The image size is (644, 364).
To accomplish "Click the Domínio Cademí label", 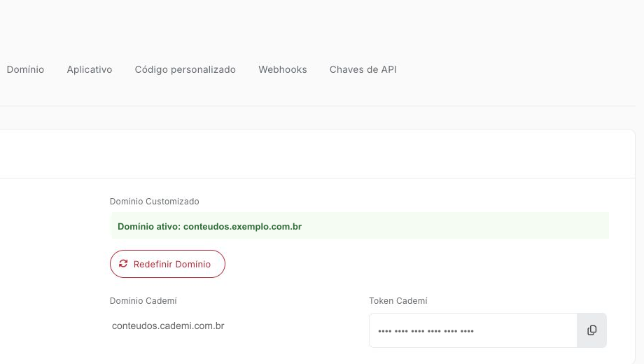I will click(x=143, y=301).
